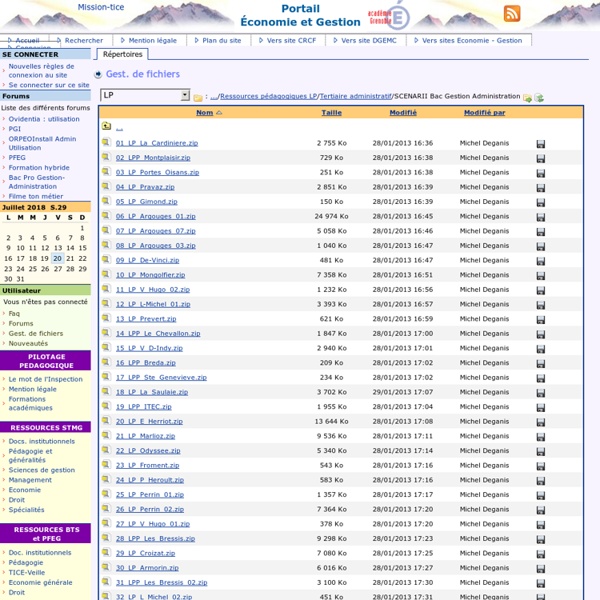Click 24 974 Ko size value
600x600 pixels.
(331, 216)
